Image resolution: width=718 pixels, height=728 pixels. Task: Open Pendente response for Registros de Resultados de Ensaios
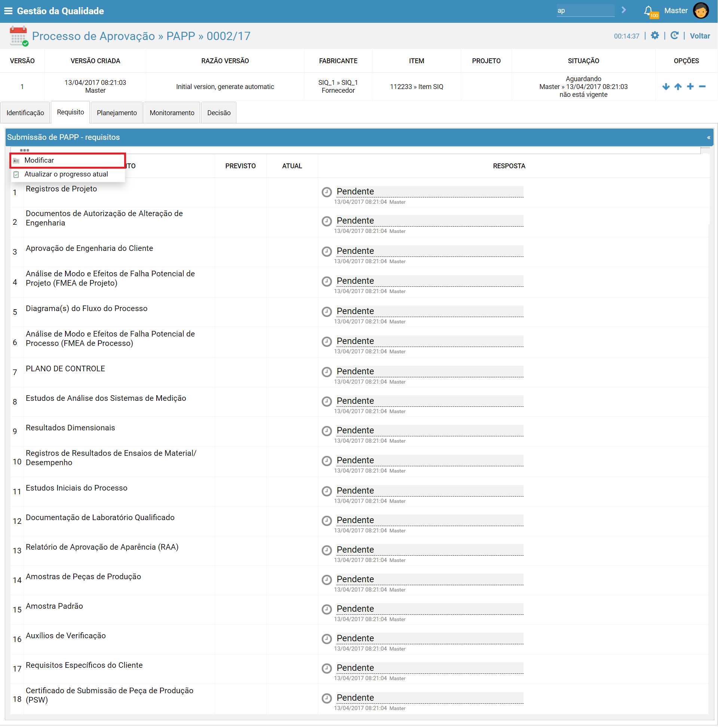pos(430,461)
